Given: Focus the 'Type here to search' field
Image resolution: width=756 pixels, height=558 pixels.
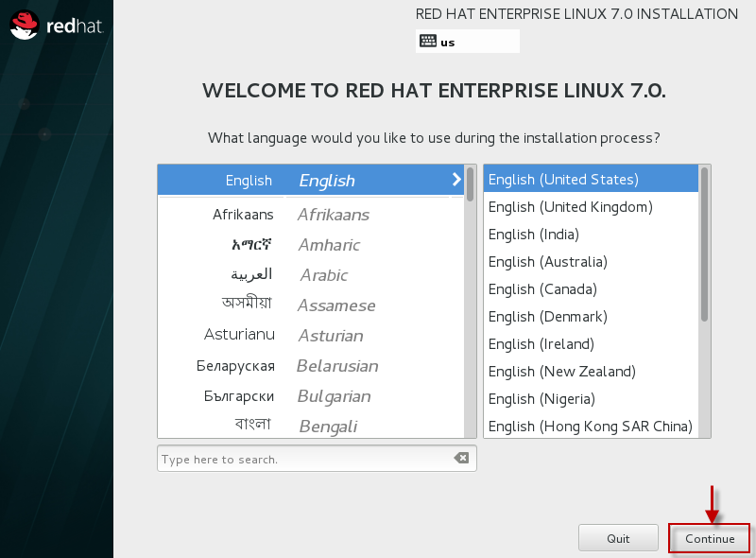Looking at the screenshot, I should click(317, 458).
